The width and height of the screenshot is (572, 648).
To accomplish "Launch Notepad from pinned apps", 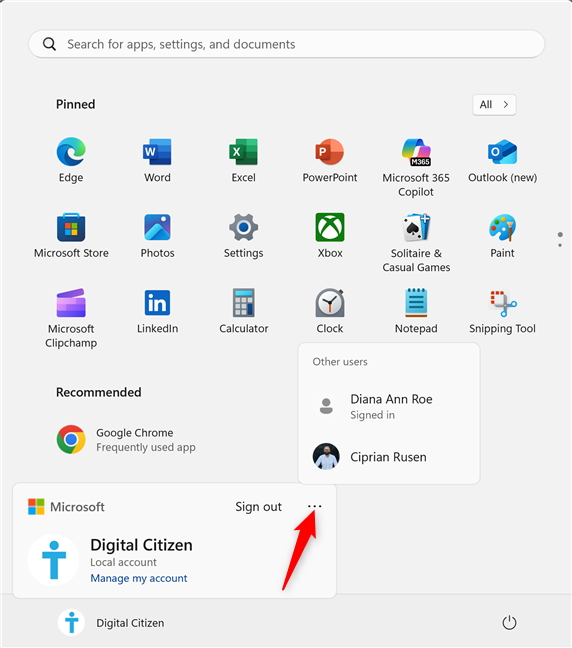I will (x=416, y=311).
